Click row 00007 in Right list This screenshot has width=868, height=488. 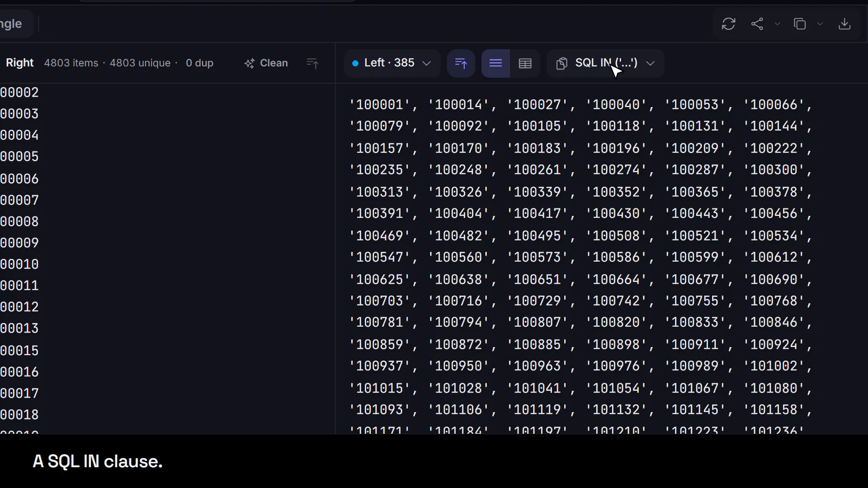[19, 200]
